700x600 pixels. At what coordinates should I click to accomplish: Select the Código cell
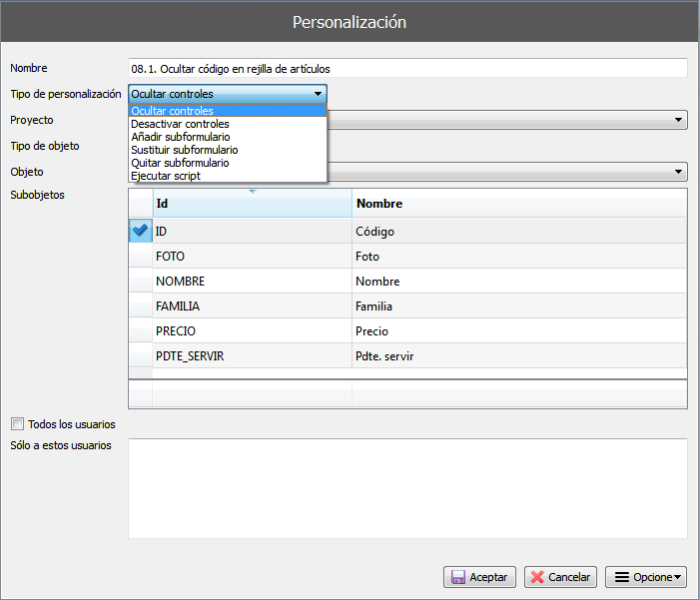coord(519,231)
